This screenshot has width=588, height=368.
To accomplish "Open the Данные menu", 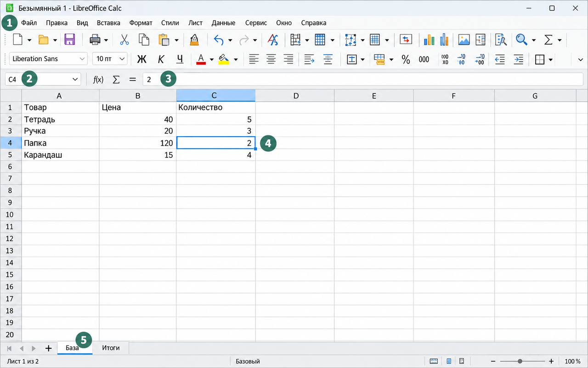I will (x=223, y=23).
